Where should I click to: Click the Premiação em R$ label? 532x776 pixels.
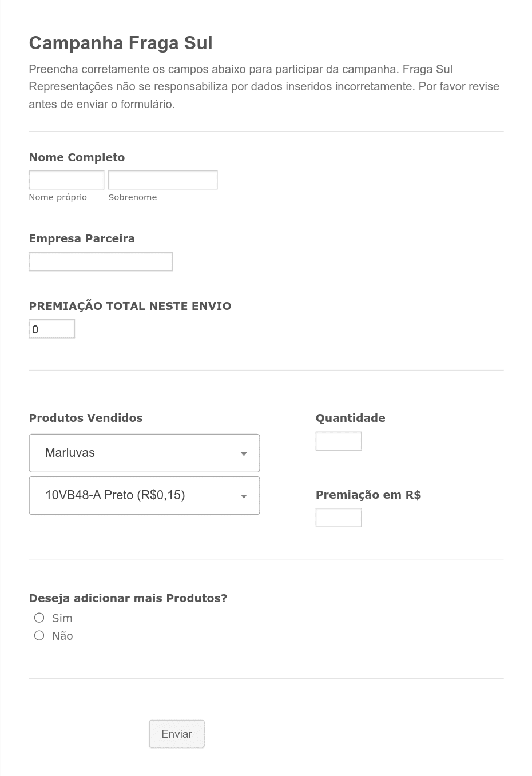(x=368, y=495)
